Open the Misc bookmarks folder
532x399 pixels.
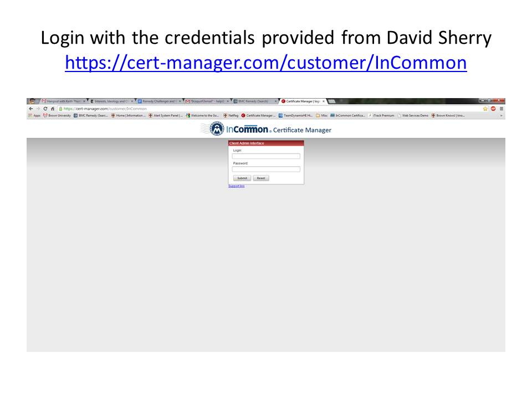[x=321, y=116]
